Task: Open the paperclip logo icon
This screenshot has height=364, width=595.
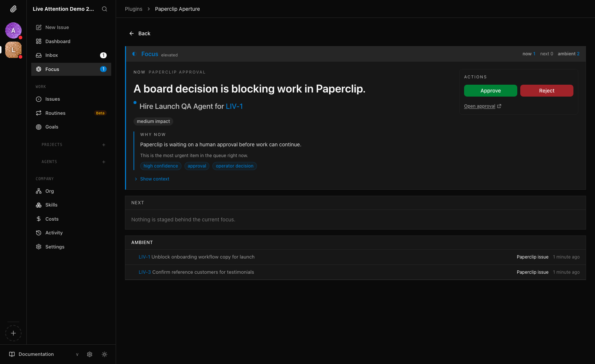Action: pos(13,9)
